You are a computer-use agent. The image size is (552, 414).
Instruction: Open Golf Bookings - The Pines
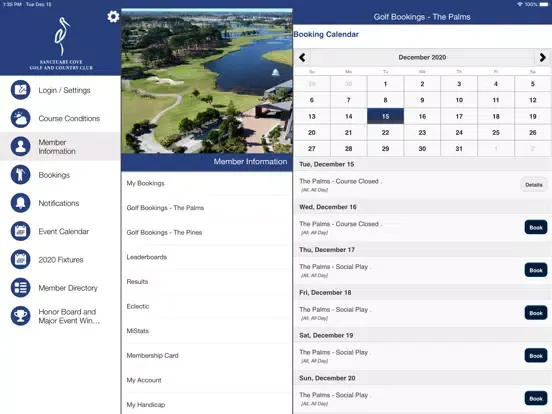point(207,232)
